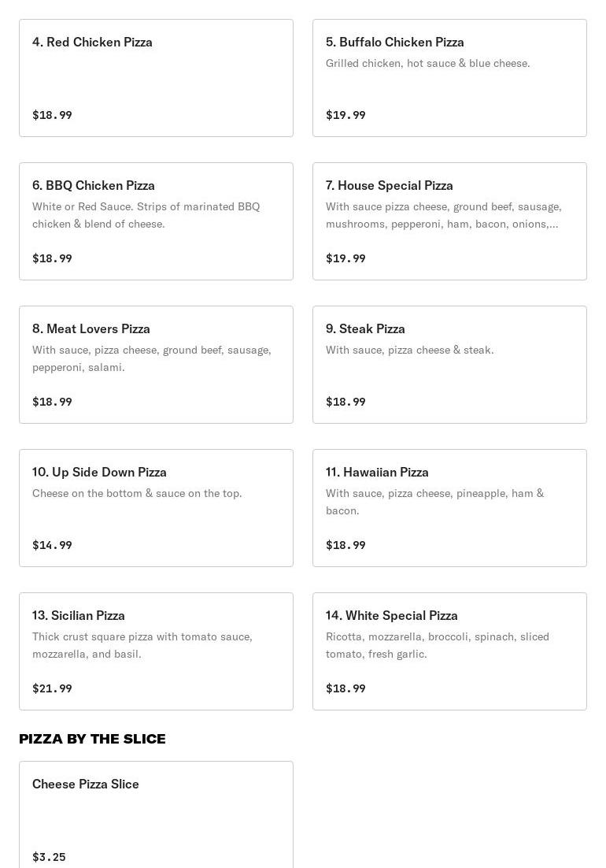Screen dimensions: 606x868
Task: Click the Meat Lovers Pizza title
Action: [x=91, y=328]
